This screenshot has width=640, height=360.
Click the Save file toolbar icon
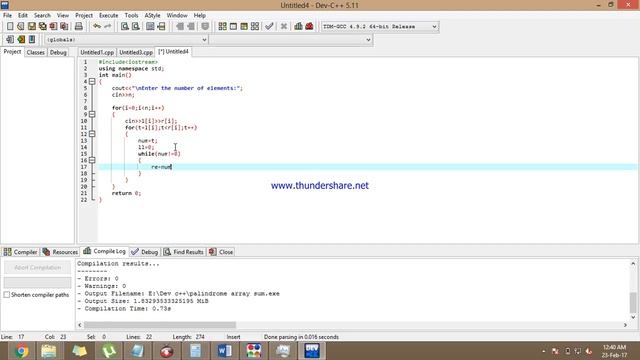31,27
